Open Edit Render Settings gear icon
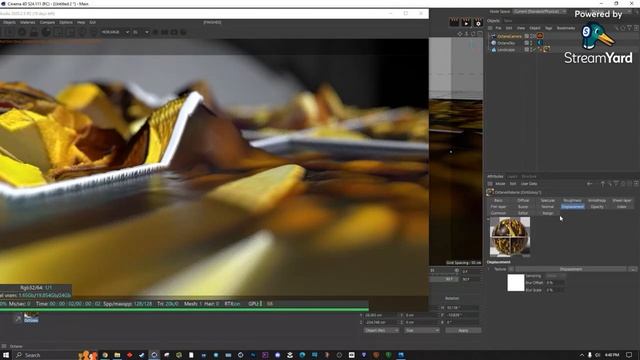 [478, 23]
